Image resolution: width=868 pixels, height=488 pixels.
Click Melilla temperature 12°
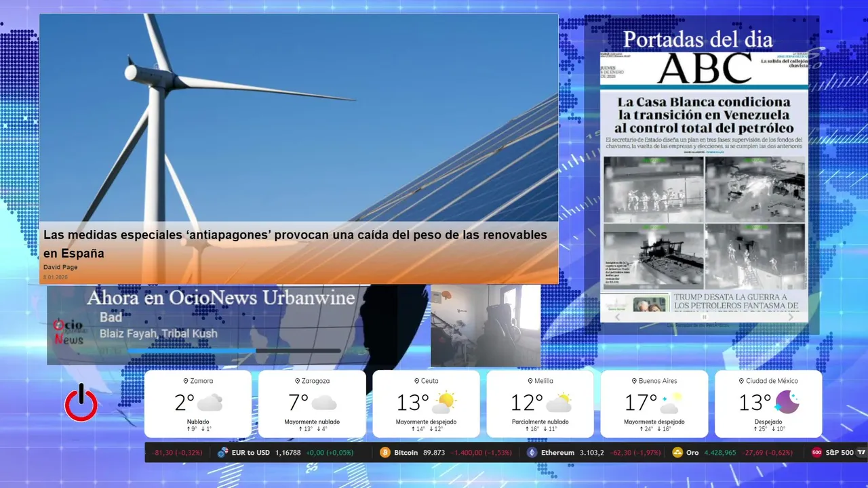click(527, 403)
